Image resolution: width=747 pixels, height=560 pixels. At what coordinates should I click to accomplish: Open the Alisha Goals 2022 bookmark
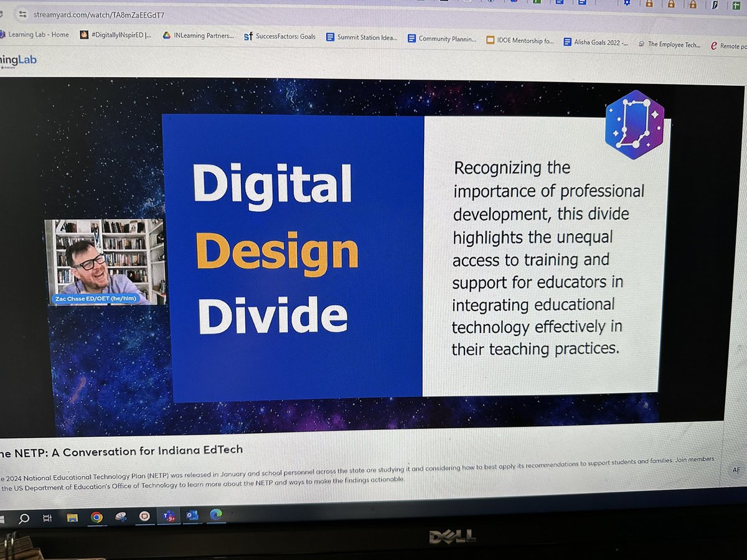[596, 42]
